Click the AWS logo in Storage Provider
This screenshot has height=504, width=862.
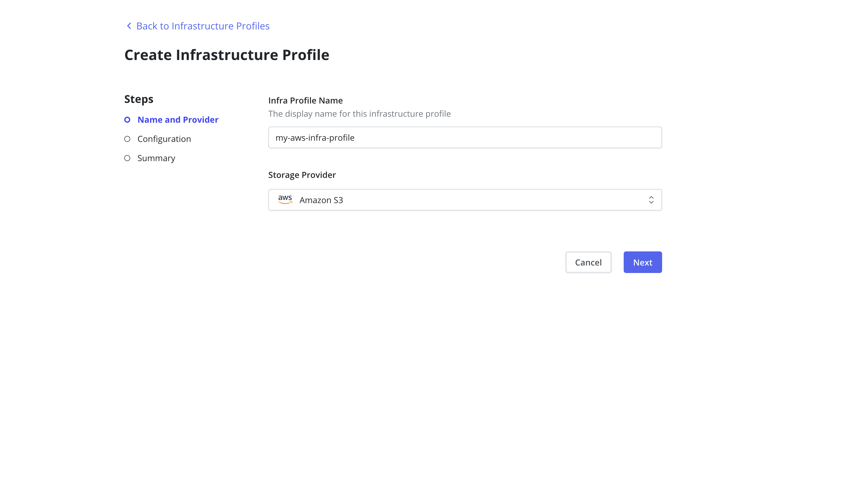pyautogui.click(x=285, y=199)
